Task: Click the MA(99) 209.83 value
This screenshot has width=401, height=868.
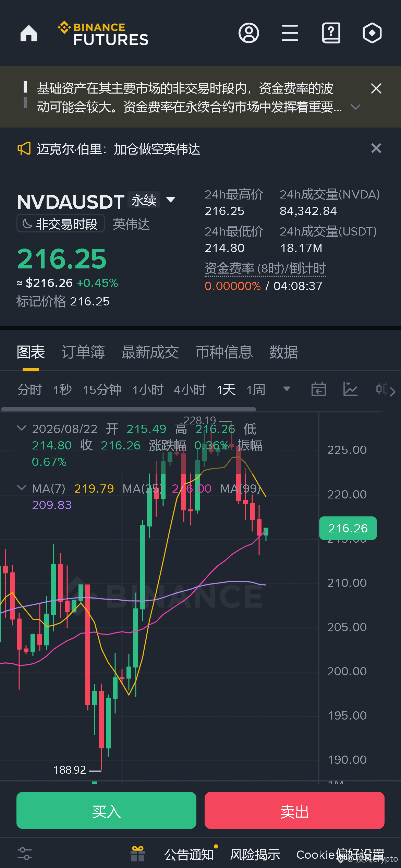Action: (52, 505)
